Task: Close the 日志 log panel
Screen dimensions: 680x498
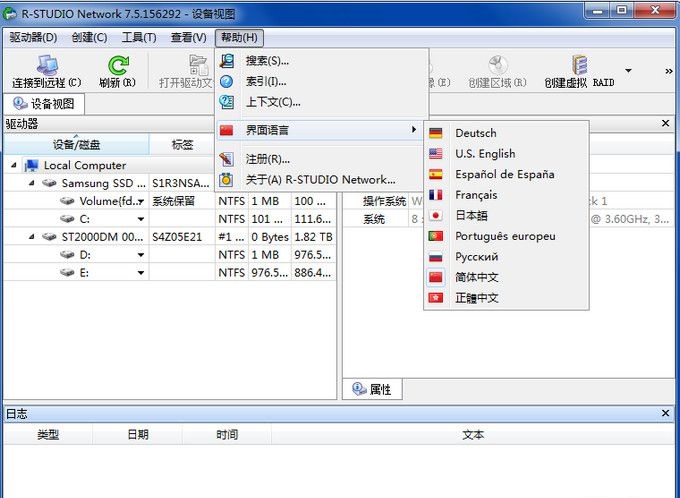Action: click(666, 413)
